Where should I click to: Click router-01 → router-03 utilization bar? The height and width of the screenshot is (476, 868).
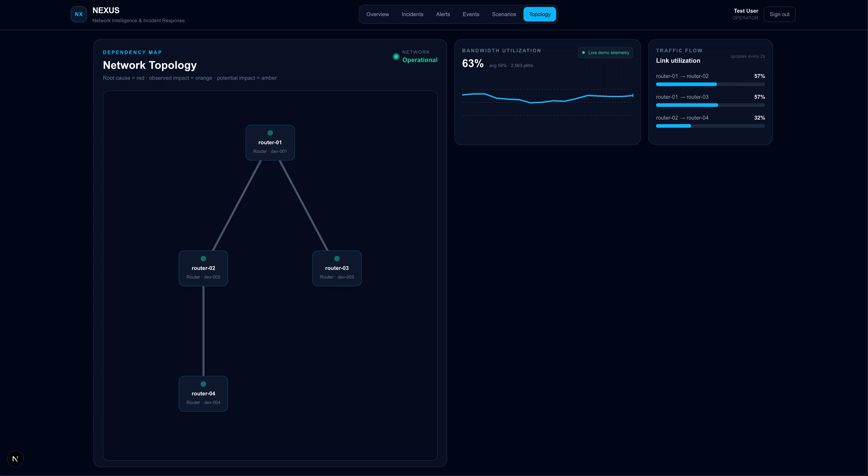(710, 105)
